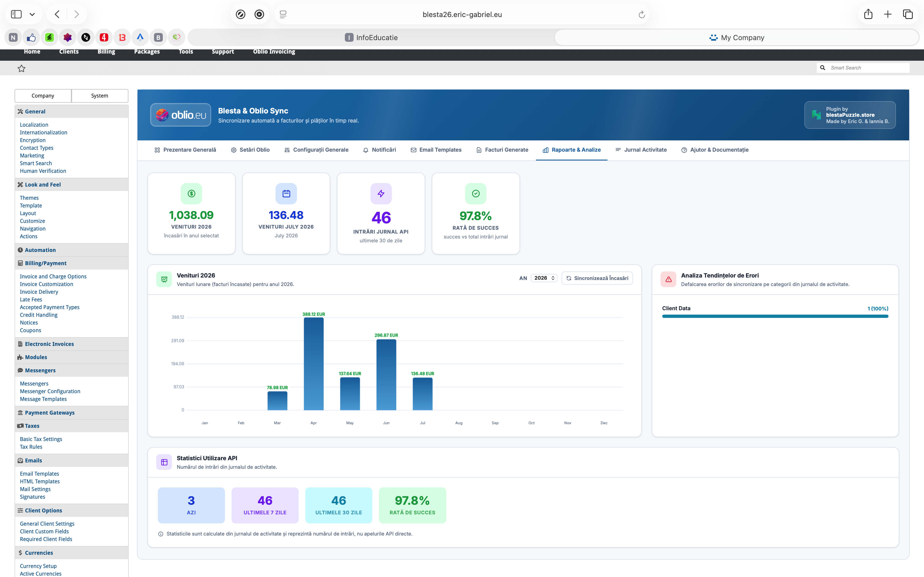Click Sincronizează Încasări button
The image size is (924, 577).
pyautogui.click(x=597, y=278)
